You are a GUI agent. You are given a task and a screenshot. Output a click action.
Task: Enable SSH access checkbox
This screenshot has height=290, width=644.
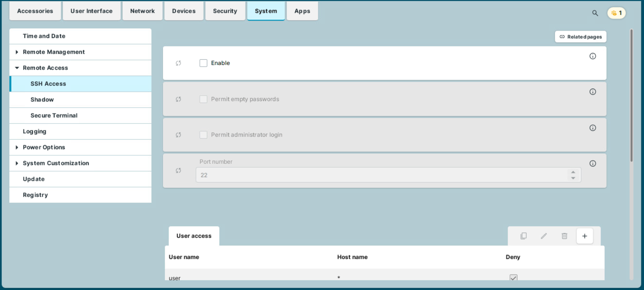203,63
